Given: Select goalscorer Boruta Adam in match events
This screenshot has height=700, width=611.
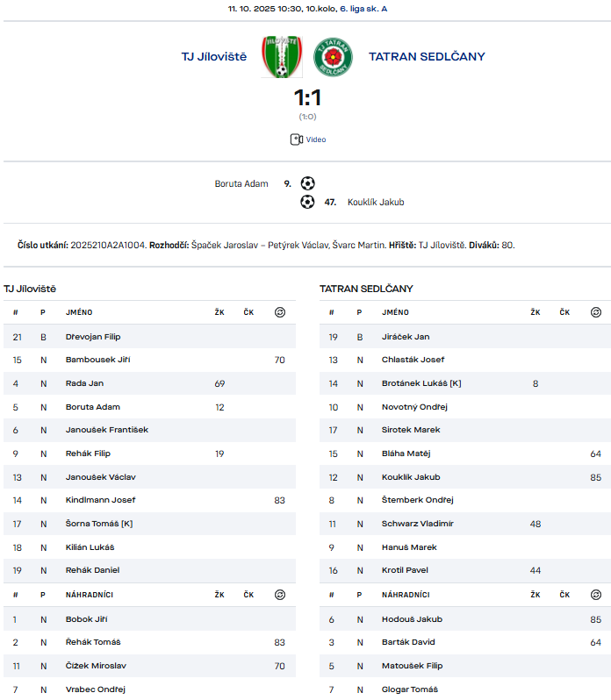Looking at the screenshot, I should point(241,184).
